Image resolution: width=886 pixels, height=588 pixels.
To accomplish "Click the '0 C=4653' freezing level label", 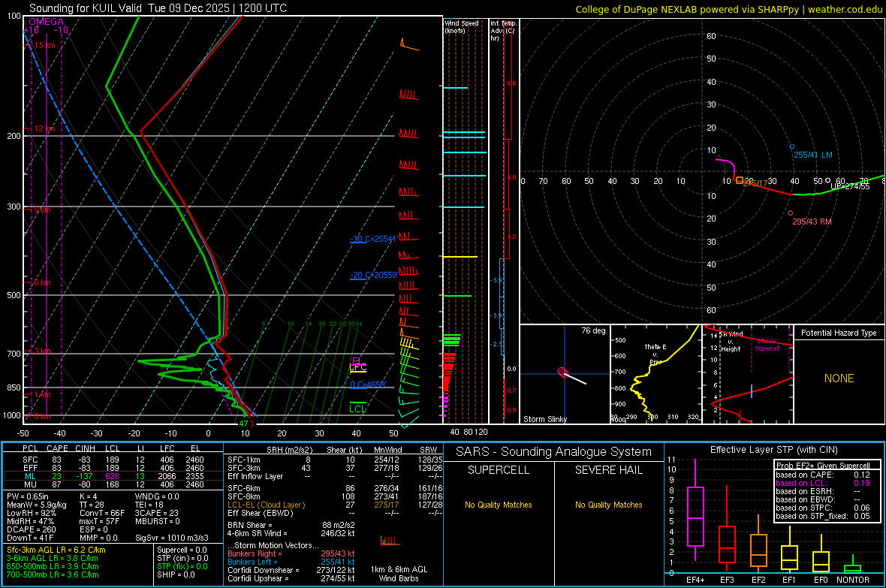I will pyautogui.click(x=368, y=384).
